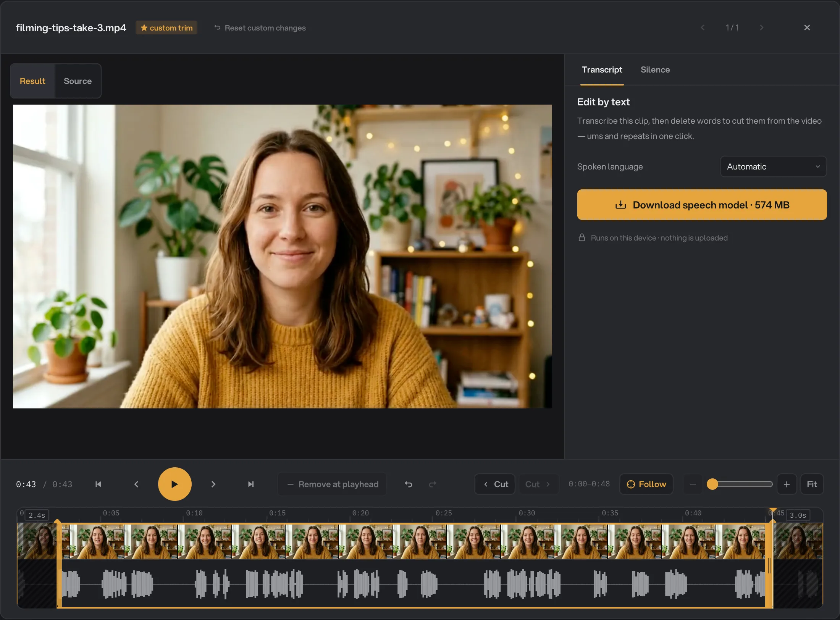
Task: Click the redo arrow icon
Action: [x=433, y=484]
